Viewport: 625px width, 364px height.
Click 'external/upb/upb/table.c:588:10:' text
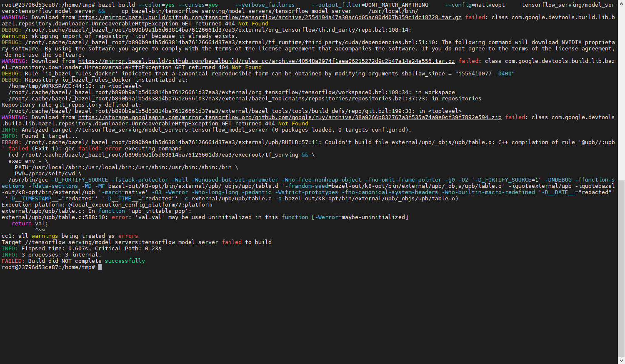pyautogui.click(x=55, y=217)
